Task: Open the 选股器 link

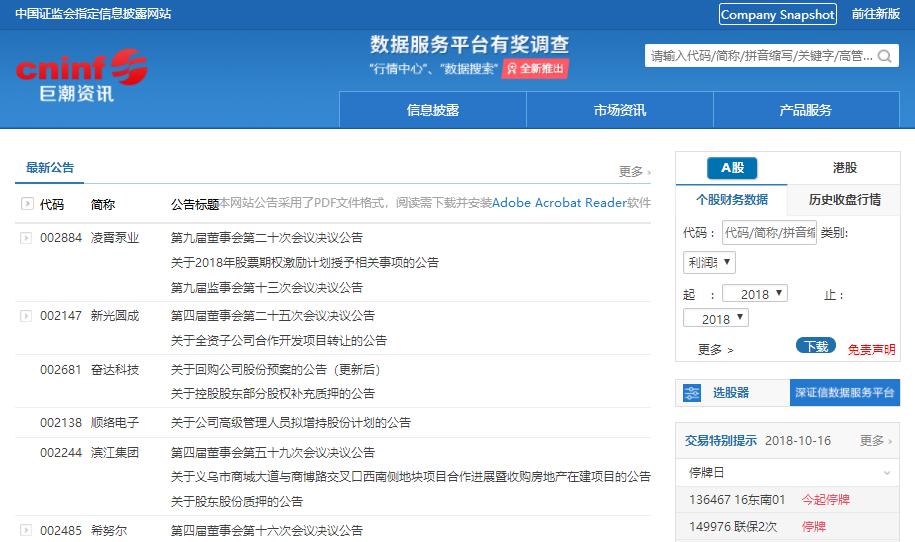Action: pos(731,393)
